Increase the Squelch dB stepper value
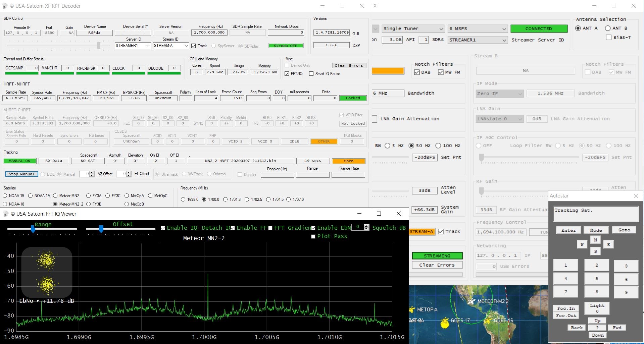Viewport: 644px width, 344px height. pos(366,226)
